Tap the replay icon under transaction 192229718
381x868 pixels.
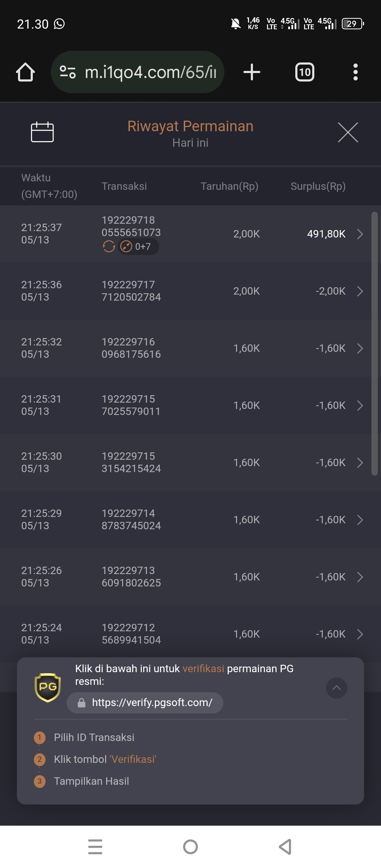(x=109, y=246)
